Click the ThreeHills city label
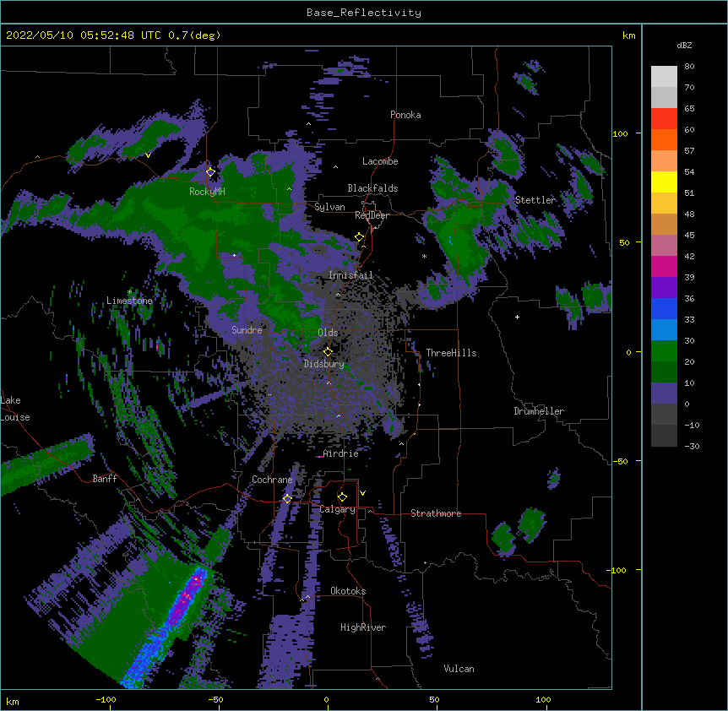 (451, 353)
